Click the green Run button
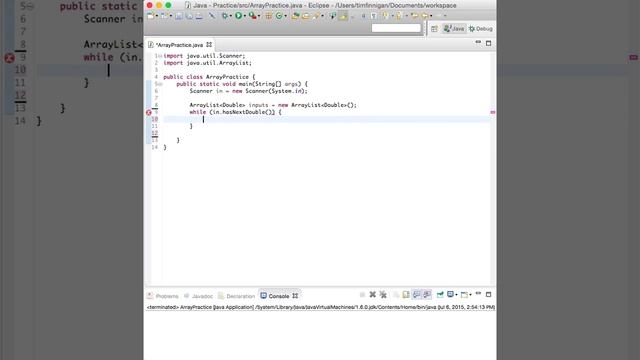 [238, 16]
